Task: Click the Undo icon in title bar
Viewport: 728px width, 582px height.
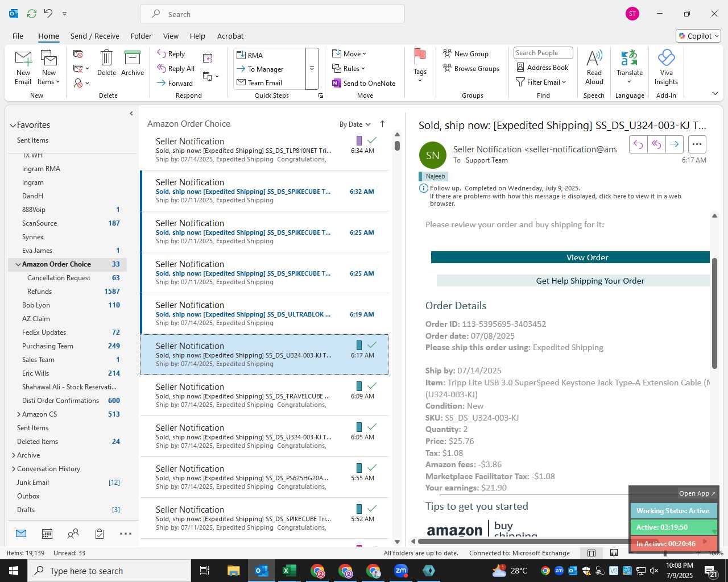Action: (48, 14)
